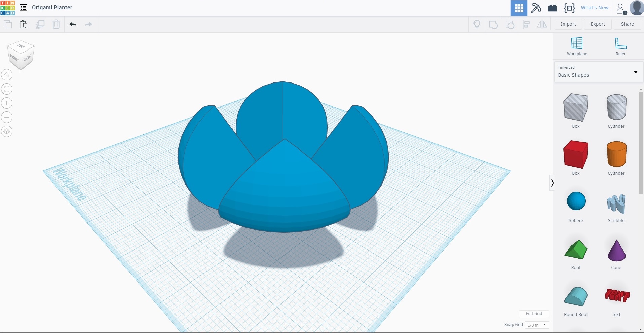Click Fit all in view button
644x333 pixels.
pos(7,89)
